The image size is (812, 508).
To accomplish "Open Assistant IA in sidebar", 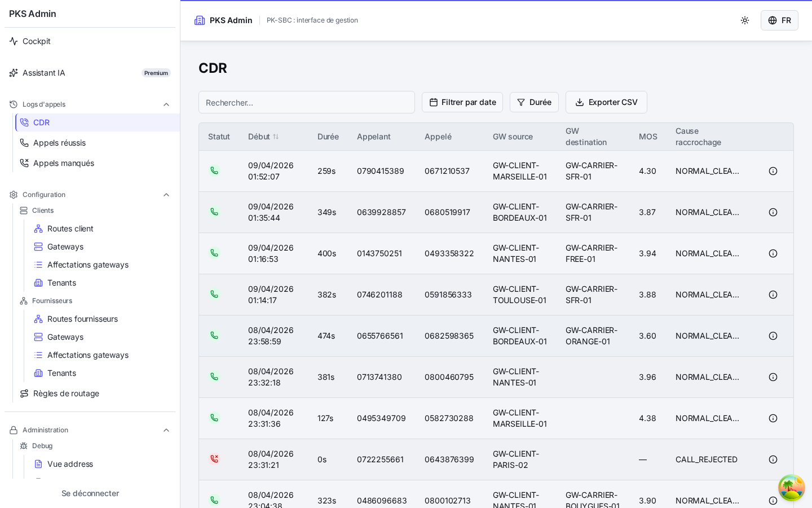I will pos(90,73).
